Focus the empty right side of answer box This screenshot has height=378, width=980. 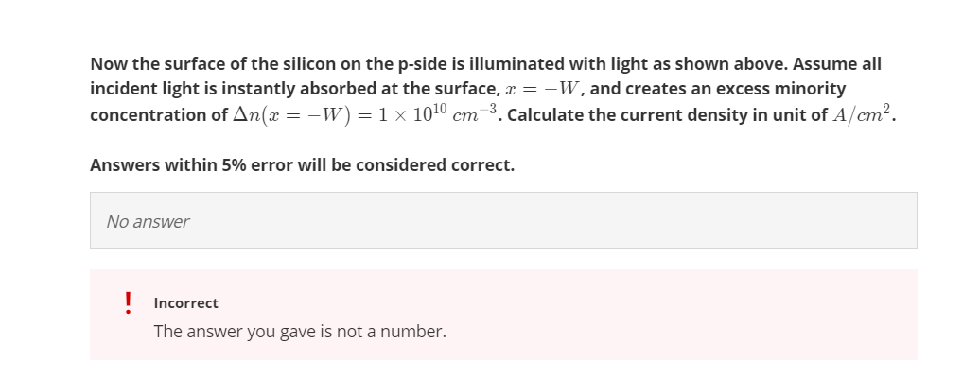688,220
